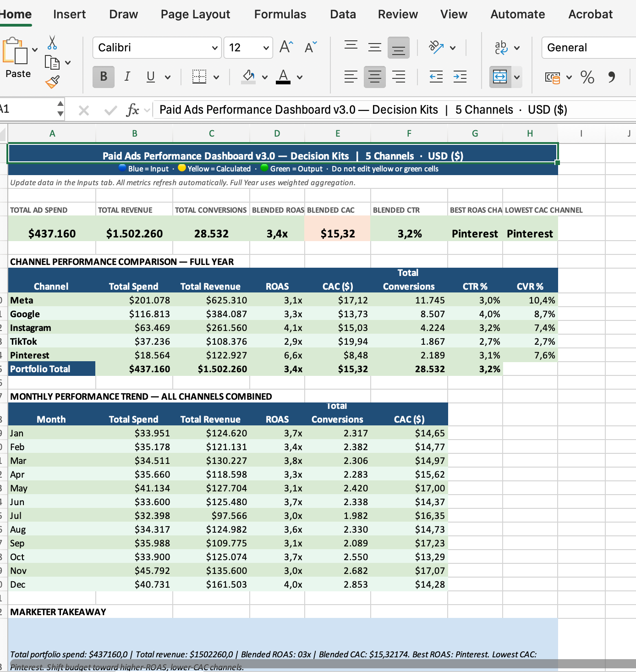This screenshot has width=636, height=672.
Task: Confirm entry with checkmark icon
Action: point(110,110)
